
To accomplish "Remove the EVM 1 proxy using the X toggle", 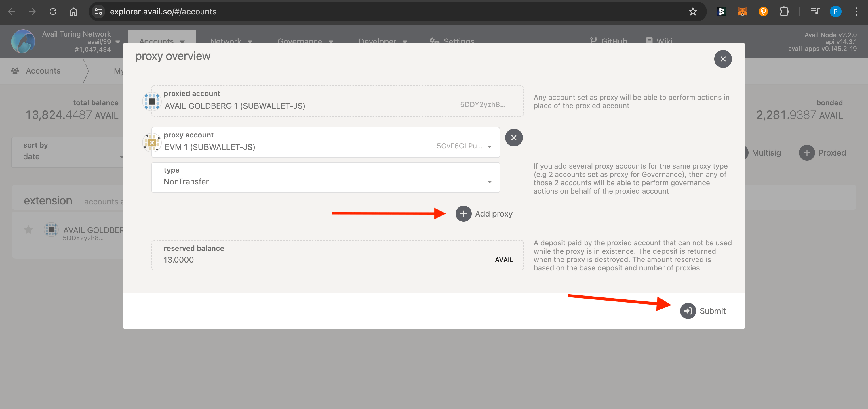I will click(x=513, y=137).
